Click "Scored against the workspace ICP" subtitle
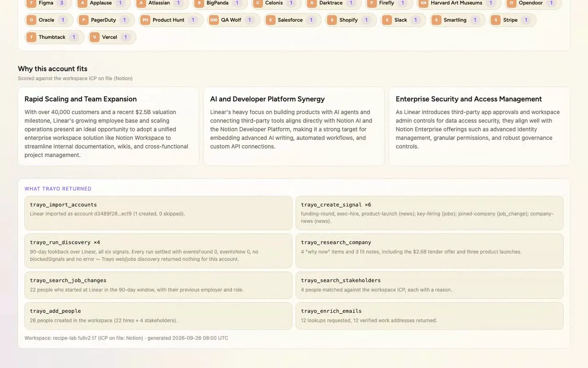Viewport: 588px width, 368px height. pos(75,79)
